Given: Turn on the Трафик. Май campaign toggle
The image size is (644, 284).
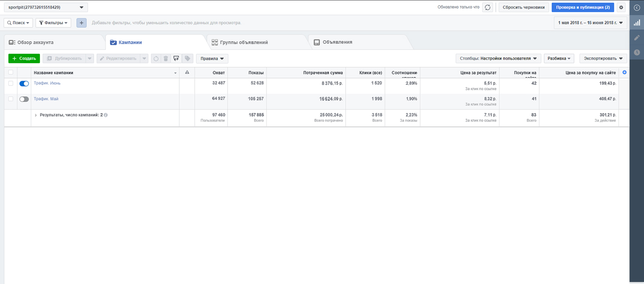Looking at the screenshot, I should (24, 99).
